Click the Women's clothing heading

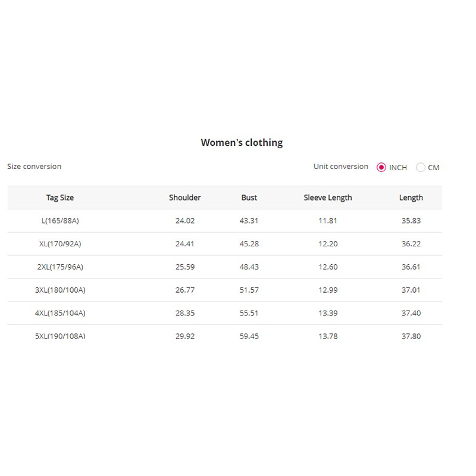tap(242, 142)
